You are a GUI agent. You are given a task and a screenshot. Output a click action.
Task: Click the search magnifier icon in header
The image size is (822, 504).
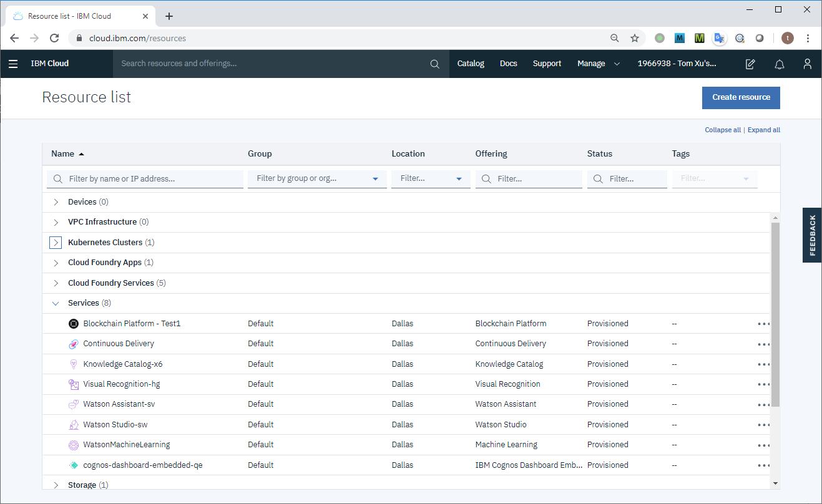pyautogui.click(x=435, y=64)
